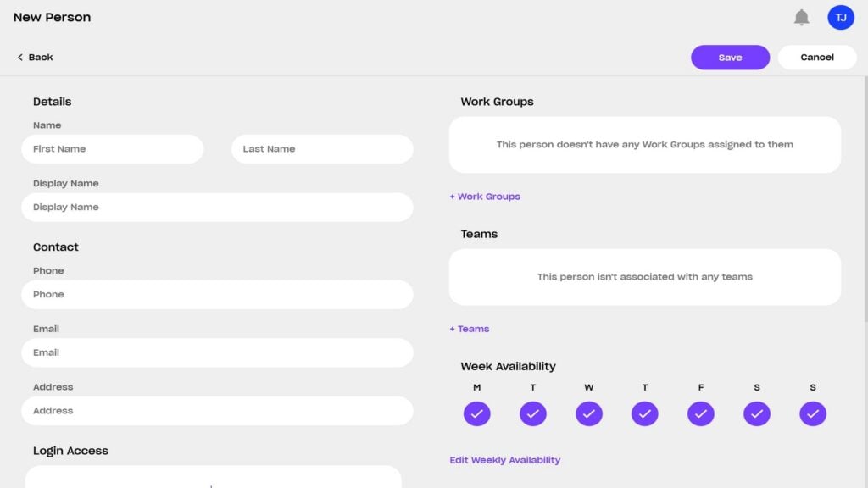
Task: Click the First Name field
Action: tap(113, 148)
